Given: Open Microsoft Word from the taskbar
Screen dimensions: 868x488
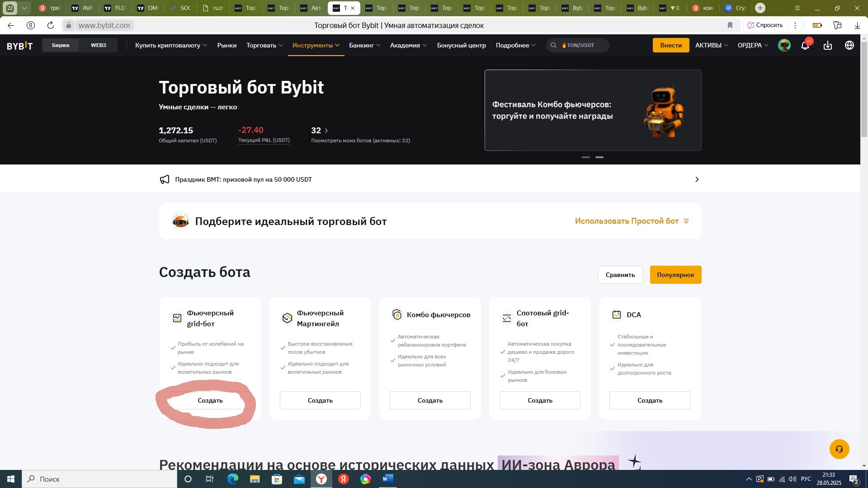Looking at the screenshot, I should [x=388, y=479].
